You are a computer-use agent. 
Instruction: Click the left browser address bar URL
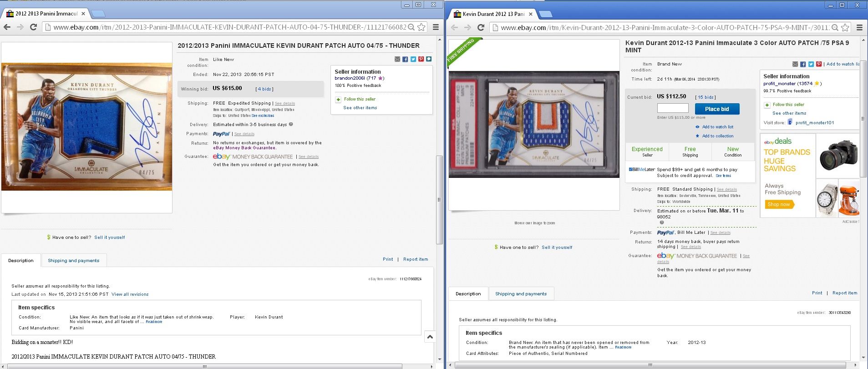pyautogui.click(x=229, y=27)
